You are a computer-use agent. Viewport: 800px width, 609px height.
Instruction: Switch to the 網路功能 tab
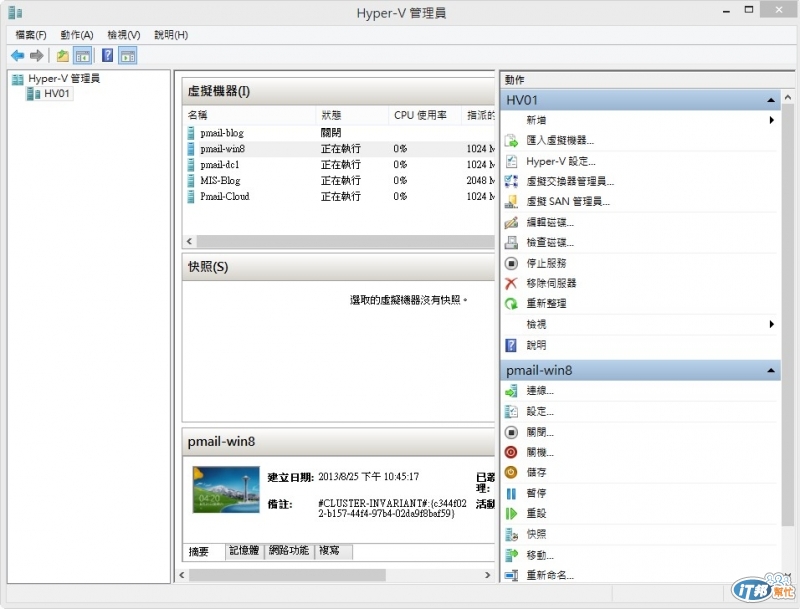coord(289,550)
